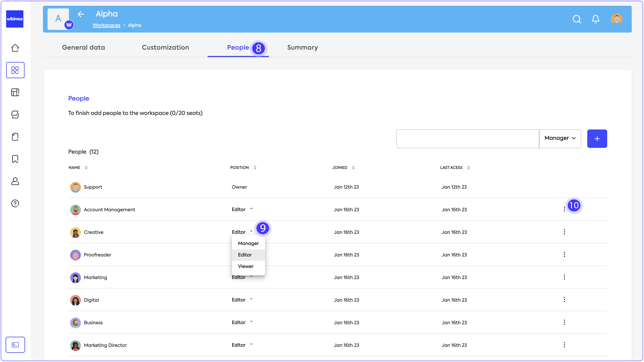The image size is (644, 362).
Task: Open three-dot menu for Account Management
Action: point(564,209)
